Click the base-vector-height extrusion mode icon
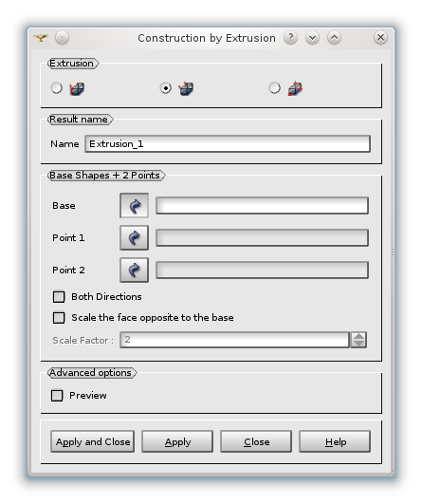422x504 pixels. pos(77,88)
